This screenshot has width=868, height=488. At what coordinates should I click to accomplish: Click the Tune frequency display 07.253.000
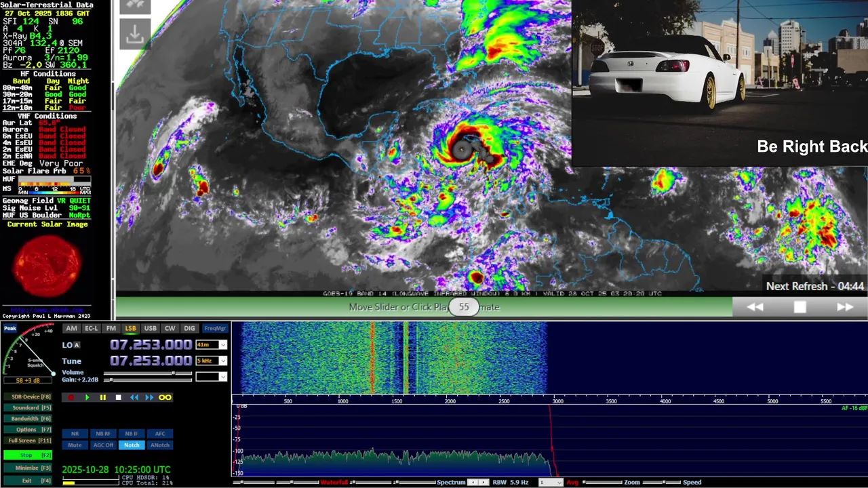151,361
